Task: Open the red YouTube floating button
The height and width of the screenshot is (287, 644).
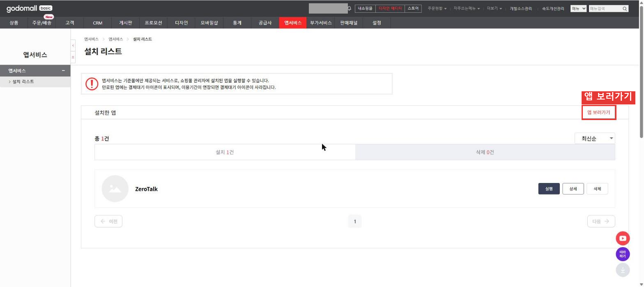Action: [x=623, y=238]
